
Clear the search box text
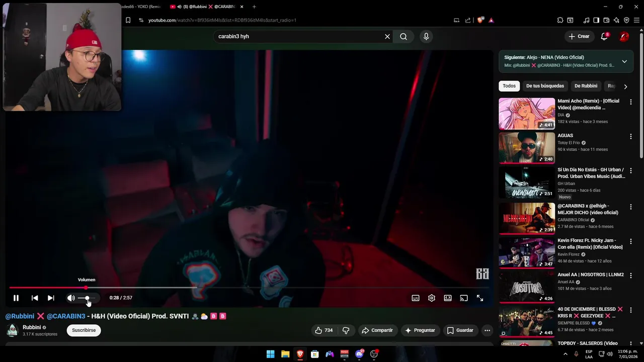(387, 36)
